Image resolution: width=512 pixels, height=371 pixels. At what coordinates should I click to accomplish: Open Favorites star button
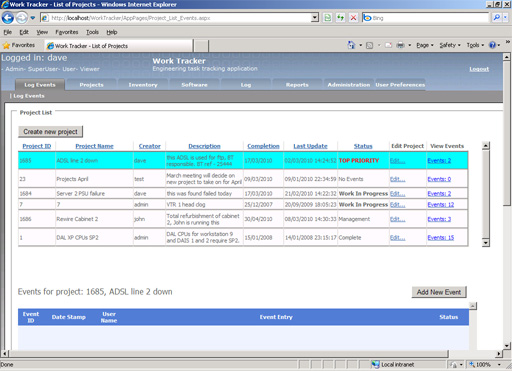click(19, 45)
